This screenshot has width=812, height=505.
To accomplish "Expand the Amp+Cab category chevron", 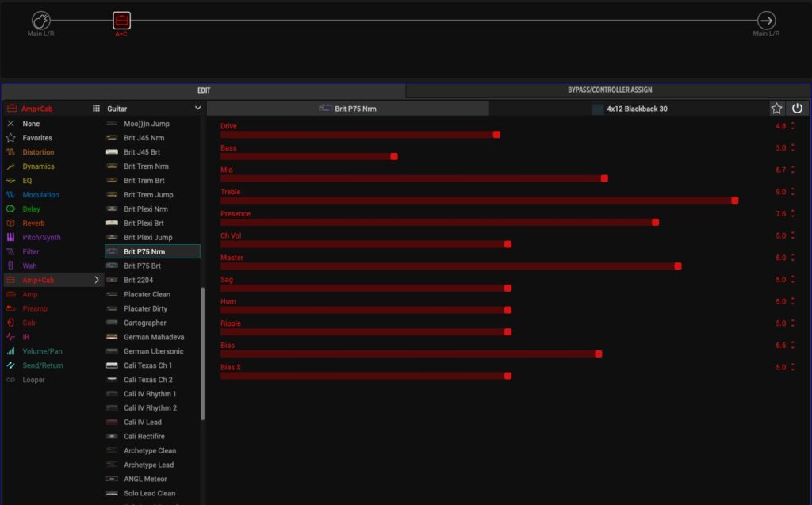I will pyautogui.click(x=97, y=280).
